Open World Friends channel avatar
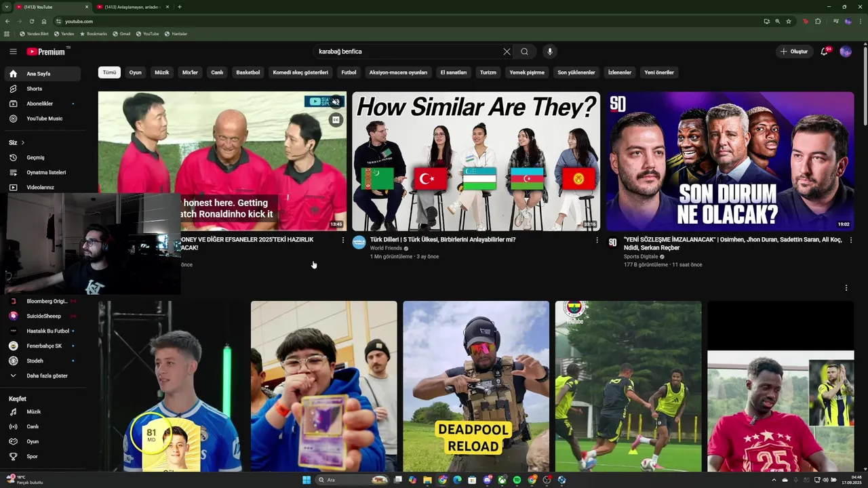 359,243
